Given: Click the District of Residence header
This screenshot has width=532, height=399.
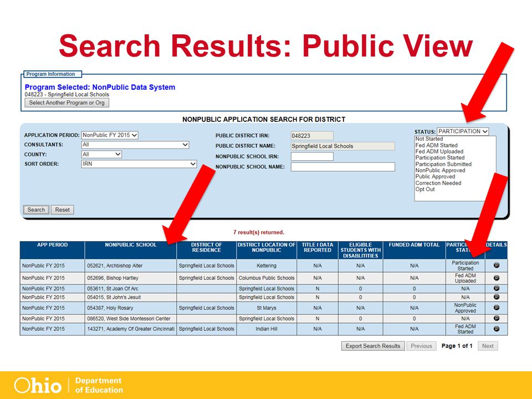Looking at the screenshot, I should (x=206, y=250).
